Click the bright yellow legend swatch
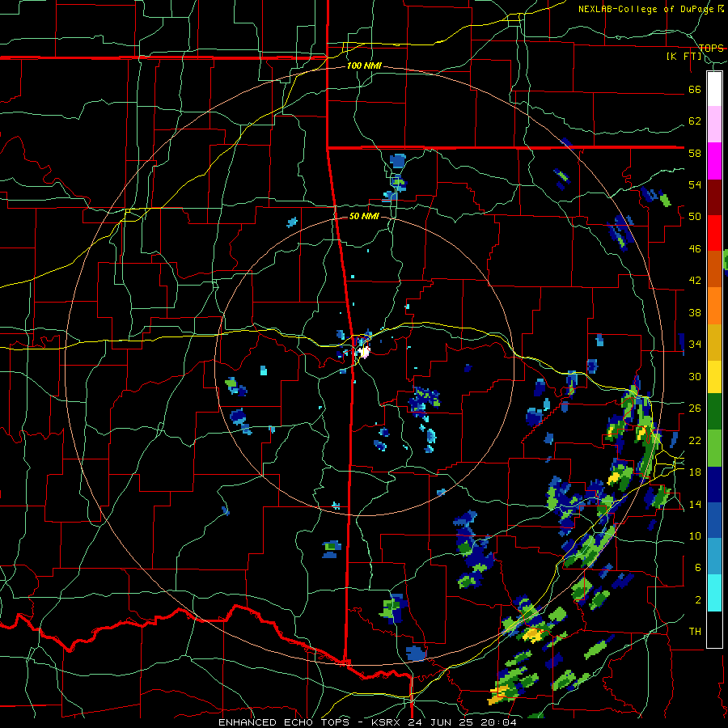The image size is (728, 728). tap(714, 376)
